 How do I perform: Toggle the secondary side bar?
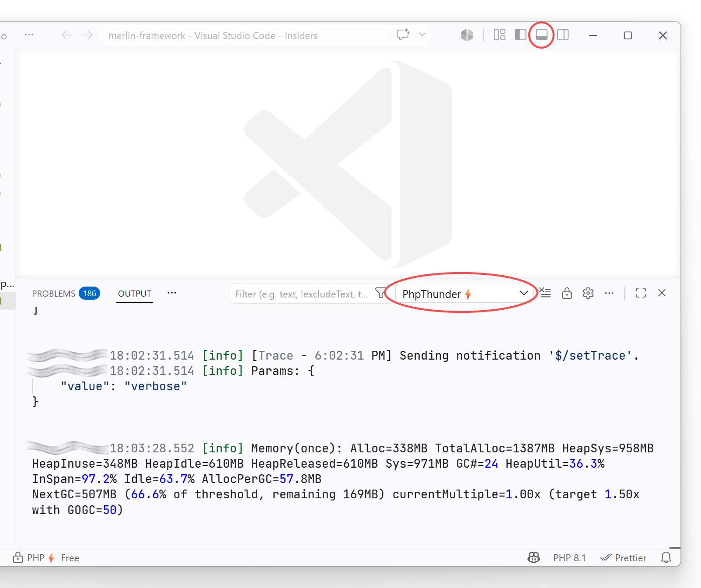563,35
